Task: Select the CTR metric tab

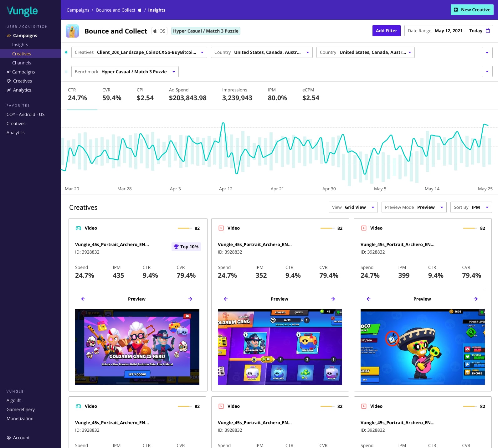Action: pos(77,94)
